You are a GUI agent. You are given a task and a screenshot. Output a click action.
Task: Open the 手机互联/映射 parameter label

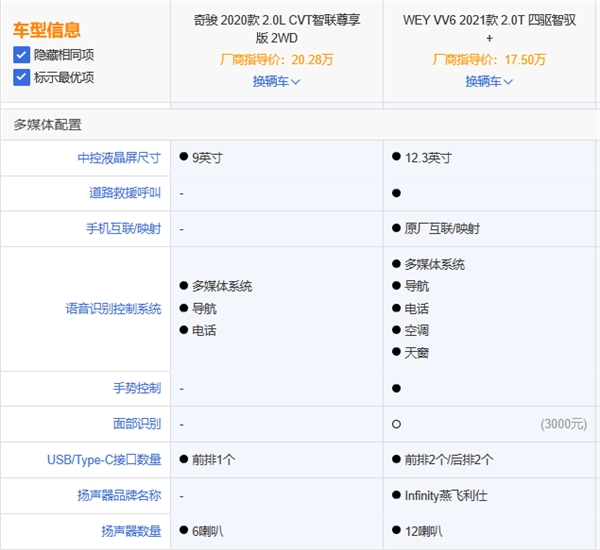(122, 229)
